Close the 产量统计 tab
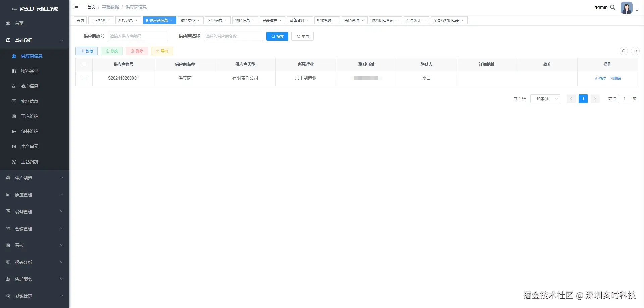 tap(424, 21)
